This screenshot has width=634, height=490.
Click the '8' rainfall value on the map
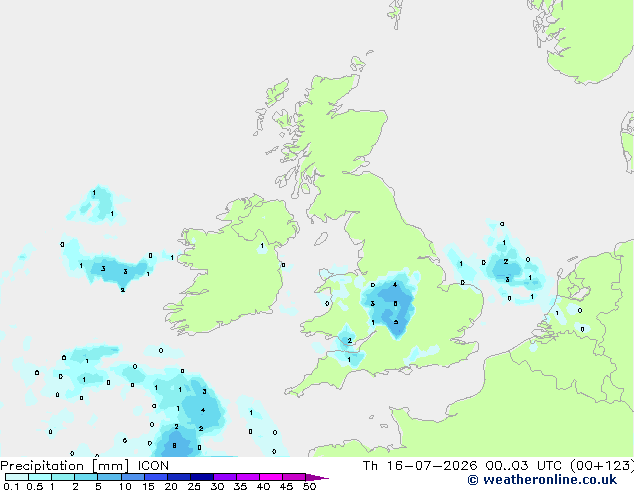click(x=174, y=446)
